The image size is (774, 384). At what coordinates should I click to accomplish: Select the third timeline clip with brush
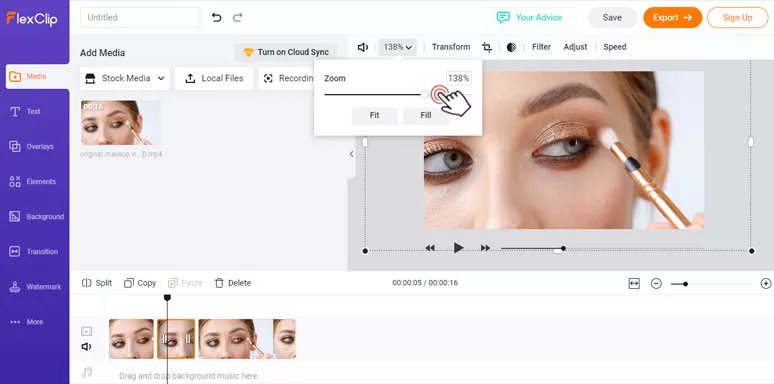[235, 339]
